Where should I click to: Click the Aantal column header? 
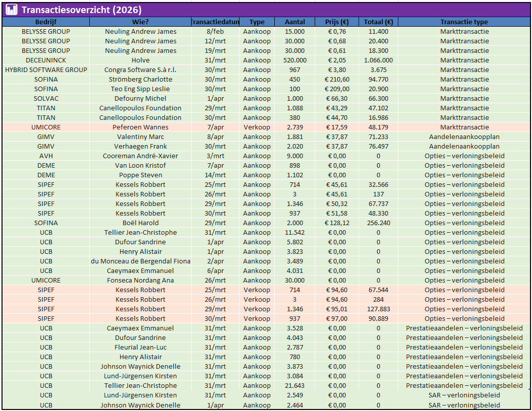tap(294, 22)
